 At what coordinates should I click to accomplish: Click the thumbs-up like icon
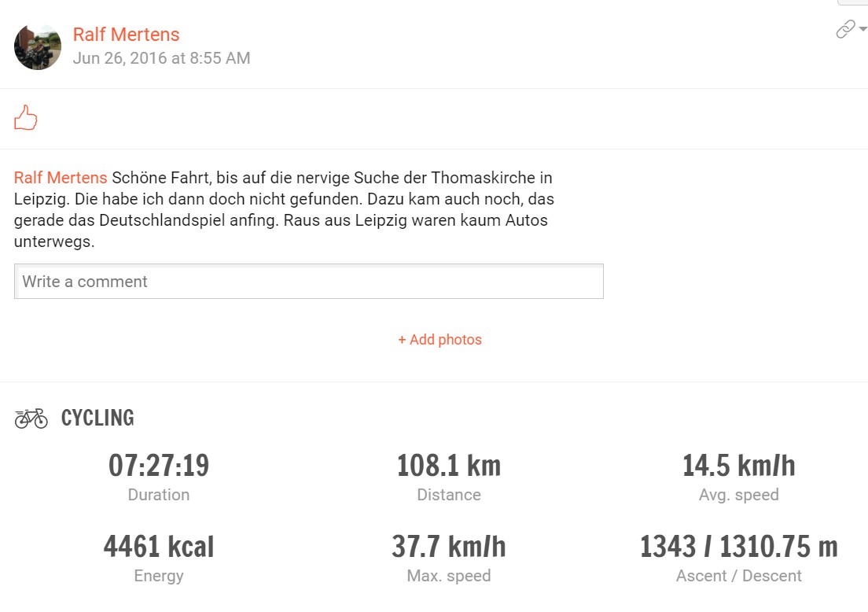(26, 118)
